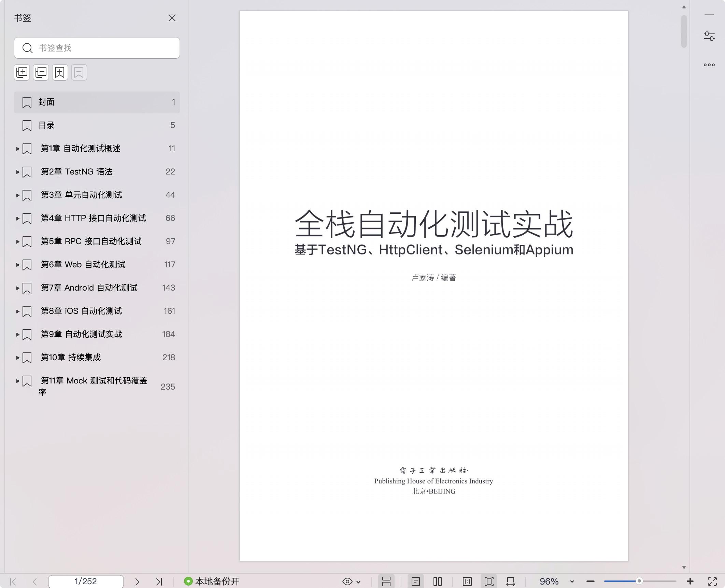This screenshot has height=588, width=725.
Task: Zoom out with minus button
Action: point(591,582)
